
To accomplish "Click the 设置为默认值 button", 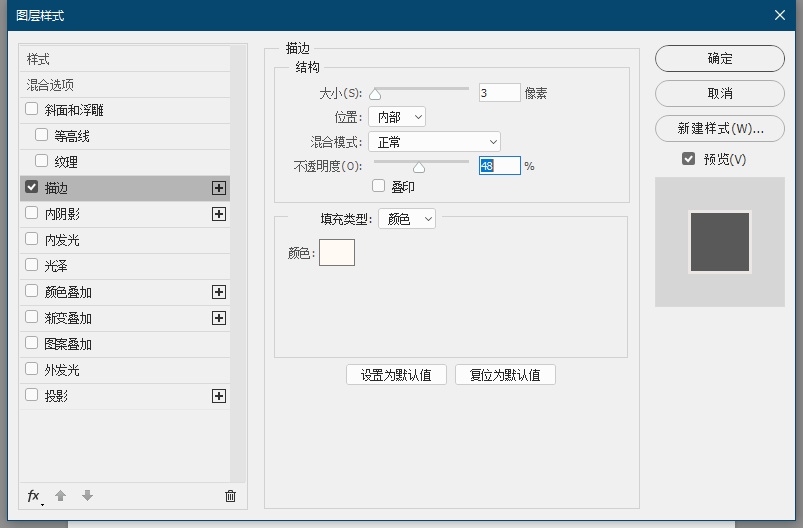I will [396, 375].
